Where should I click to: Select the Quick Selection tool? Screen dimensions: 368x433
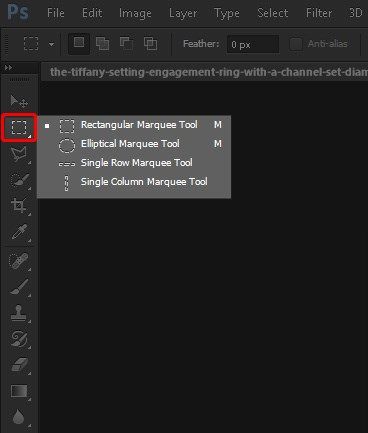click(19, 180)
